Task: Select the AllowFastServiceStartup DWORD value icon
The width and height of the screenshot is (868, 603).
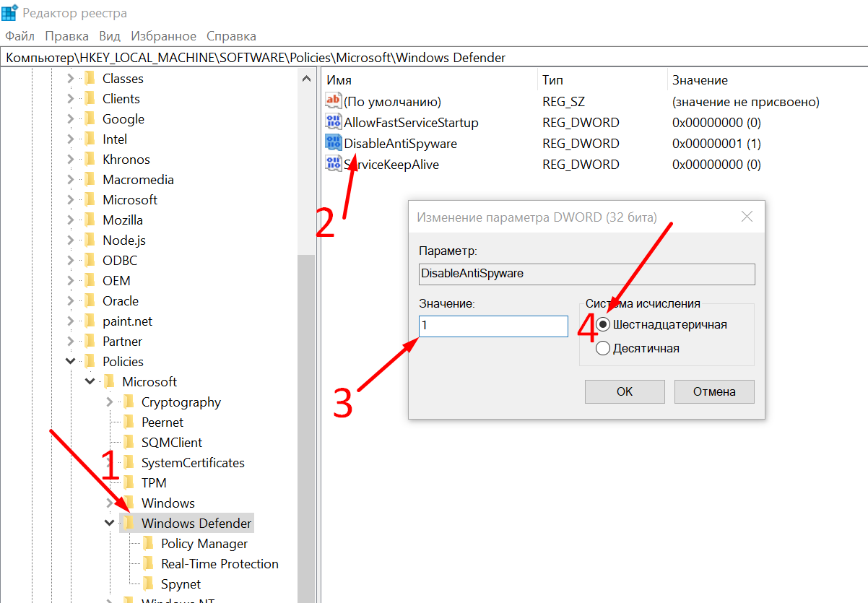Action: click(x=333, y=123)
